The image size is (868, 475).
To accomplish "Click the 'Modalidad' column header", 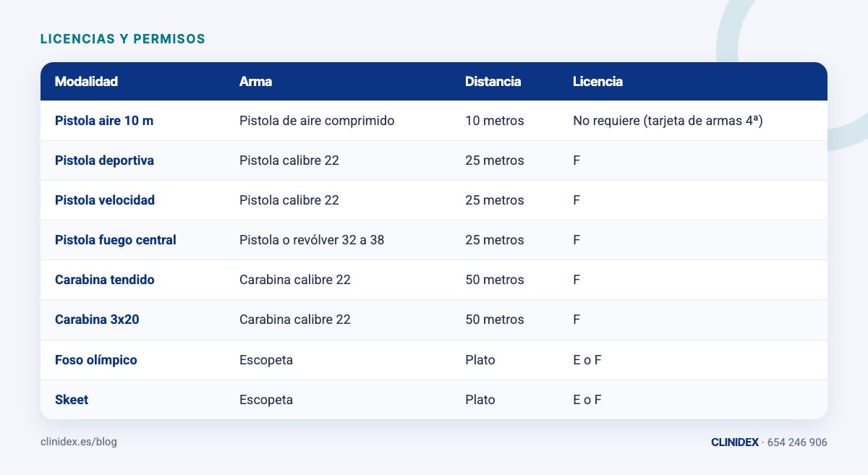I will click(86, 82).
